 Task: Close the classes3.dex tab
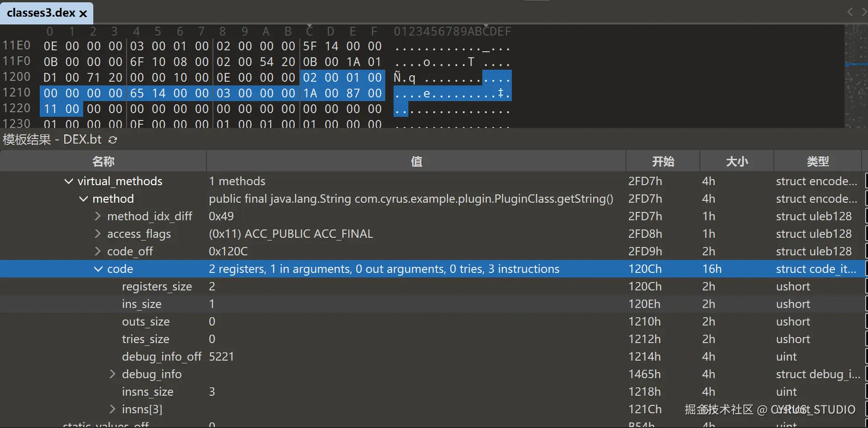pos(83,13)
